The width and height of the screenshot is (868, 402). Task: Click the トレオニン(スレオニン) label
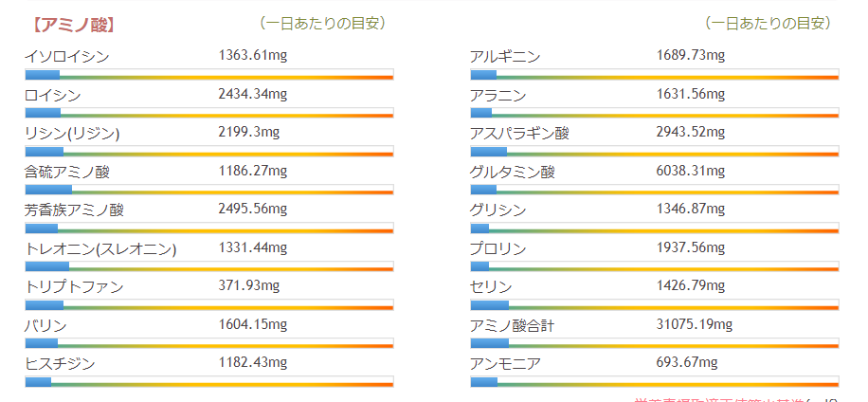click(x=100, y=248)
